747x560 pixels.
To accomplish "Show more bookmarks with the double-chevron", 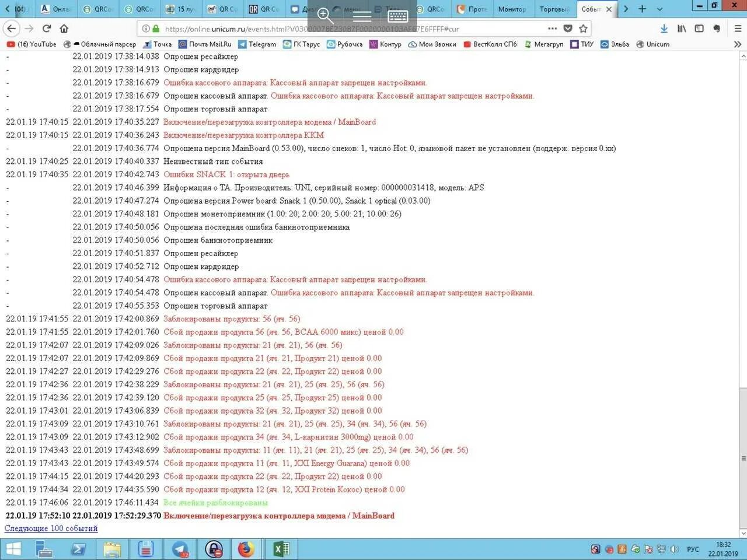I will tap(738, 44).
